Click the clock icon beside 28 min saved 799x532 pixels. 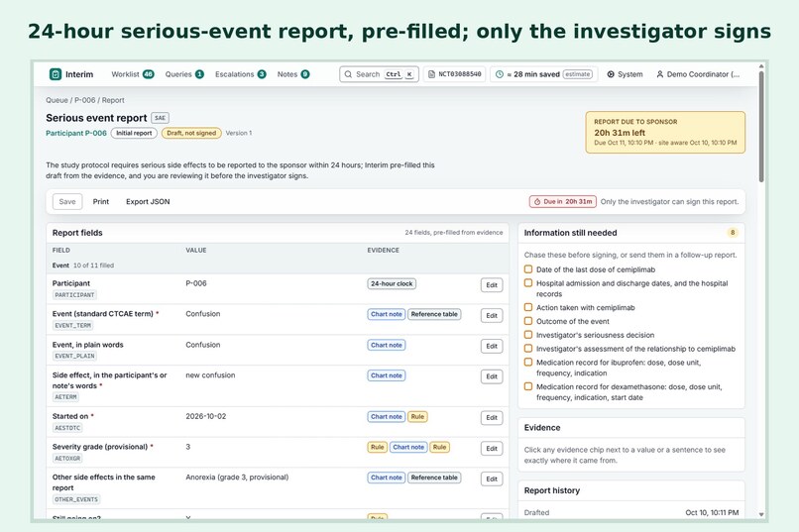(x=500, y=74)
